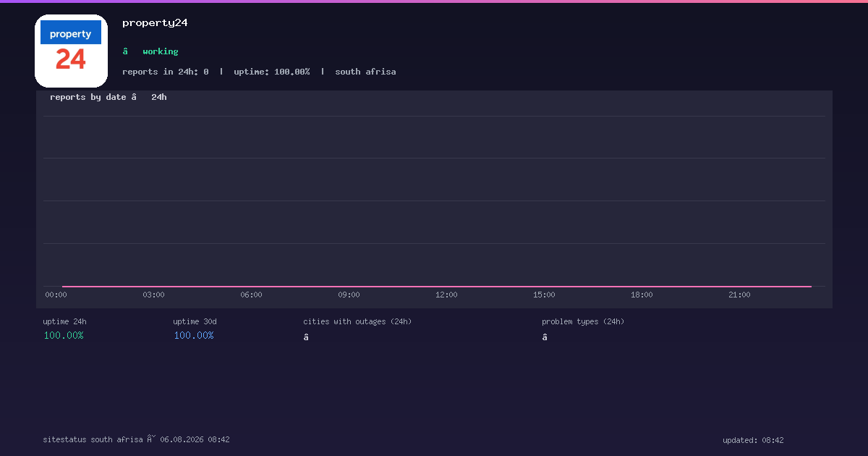Click the 00:00 axis label
868x456 pixels.
pyautogui.click(x=56, y=295)
